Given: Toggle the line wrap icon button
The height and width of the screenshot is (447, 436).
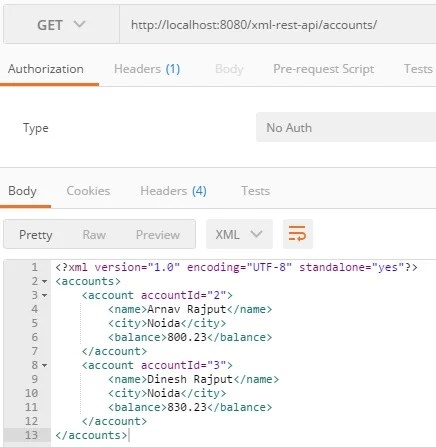Looking at the screenshot, I should 298,234.
